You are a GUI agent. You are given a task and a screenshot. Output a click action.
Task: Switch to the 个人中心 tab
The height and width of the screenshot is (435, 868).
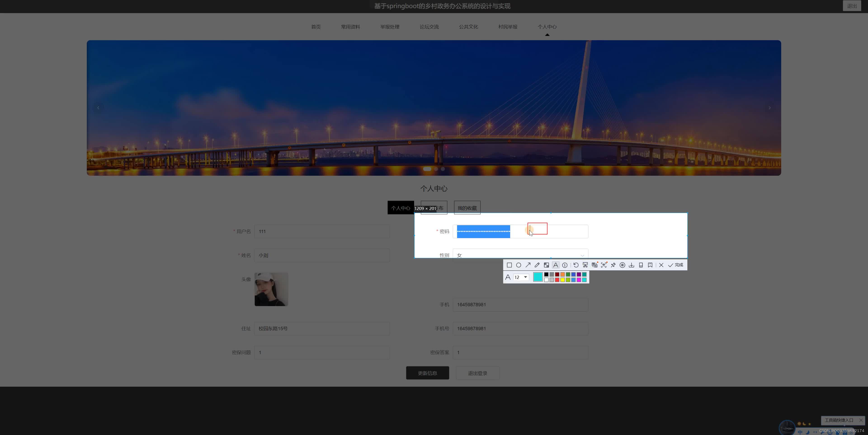pos(401,208)
